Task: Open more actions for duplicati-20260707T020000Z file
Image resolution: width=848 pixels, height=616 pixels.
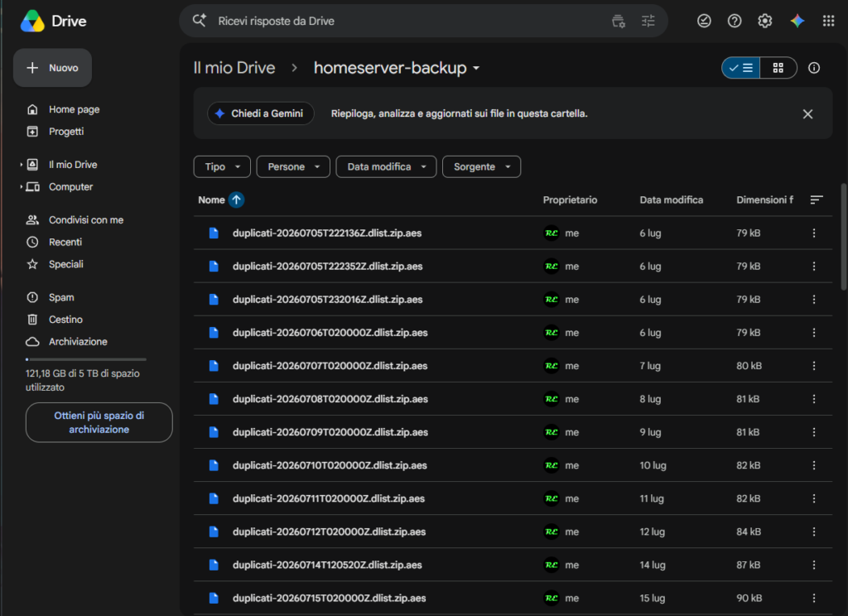Action: [813, 366]
